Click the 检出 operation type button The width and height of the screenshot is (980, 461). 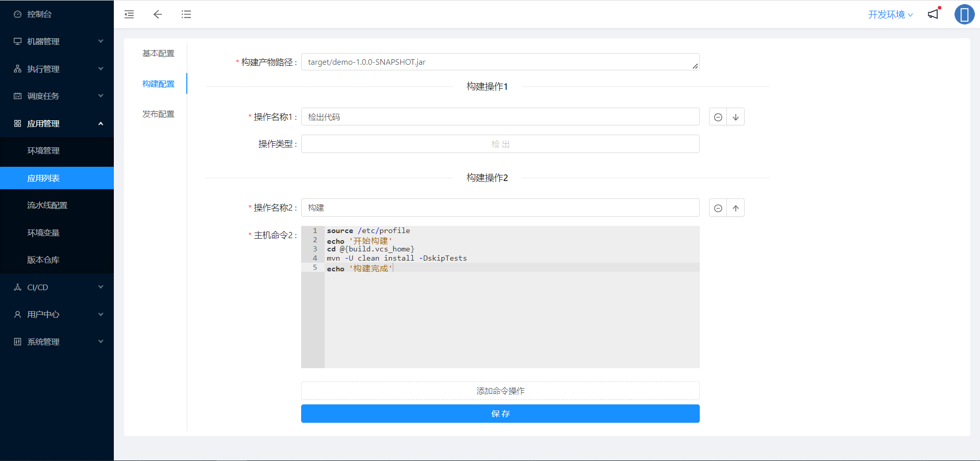click(x=500, y=144)
